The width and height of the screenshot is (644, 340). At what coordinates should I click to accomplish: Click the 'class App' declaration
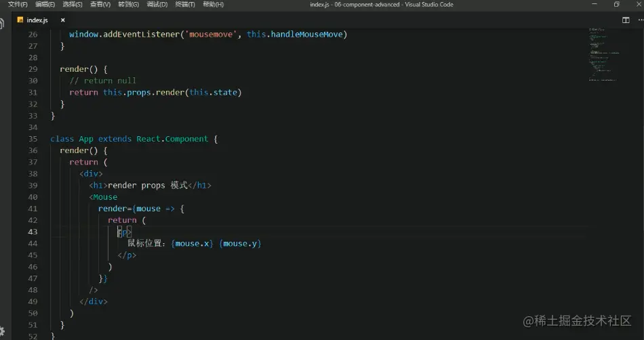[72, 139]
